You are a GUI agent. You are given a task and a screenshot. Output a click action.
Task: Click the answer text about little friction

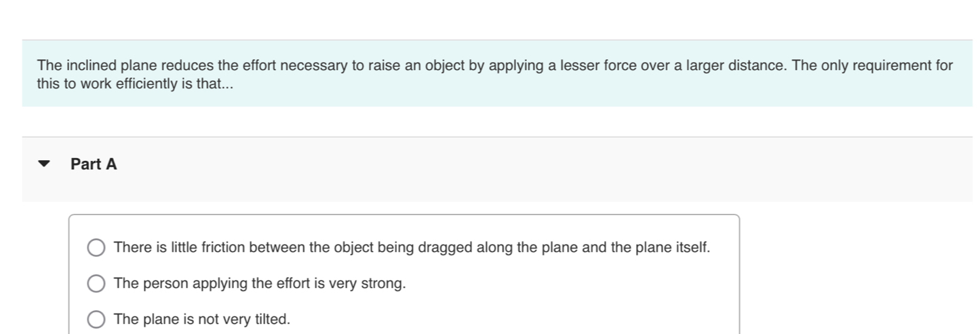tap(412, 248)
